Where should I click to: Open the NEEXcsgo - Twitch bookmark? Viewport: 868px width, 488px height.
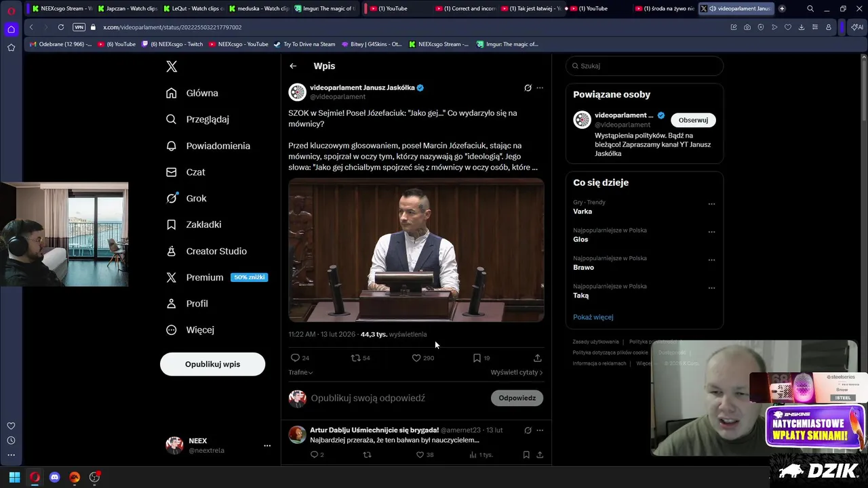tap(172, 44)
